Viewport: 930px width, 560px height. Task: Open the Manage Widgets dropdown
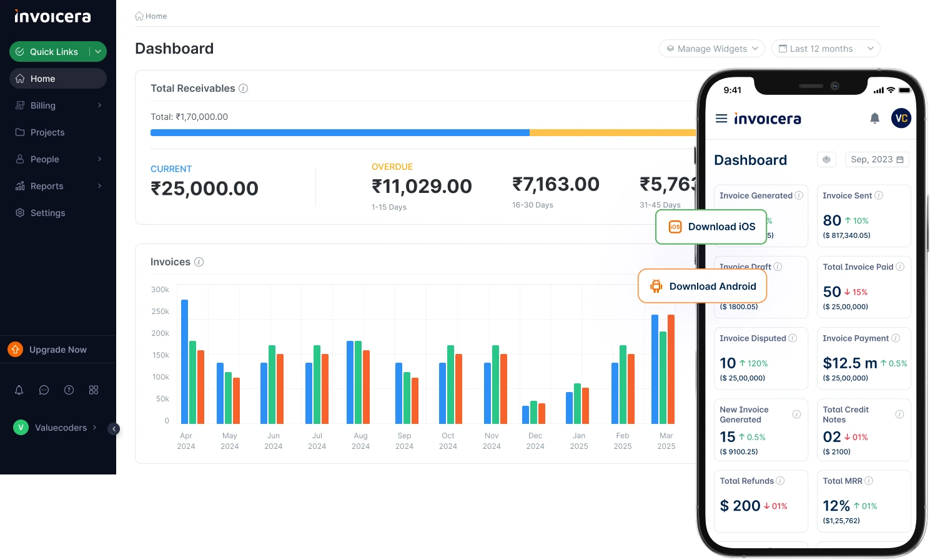coord(712,49)
